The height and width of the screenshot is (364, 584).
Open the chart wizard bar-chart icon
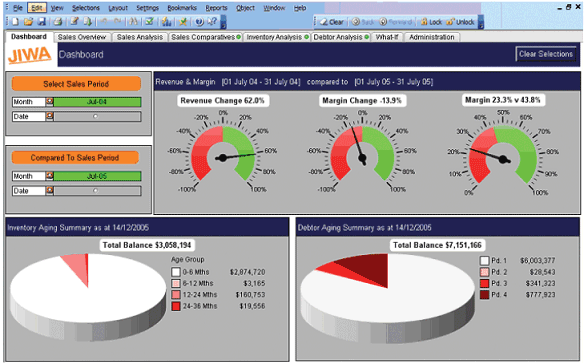(166, 22)
